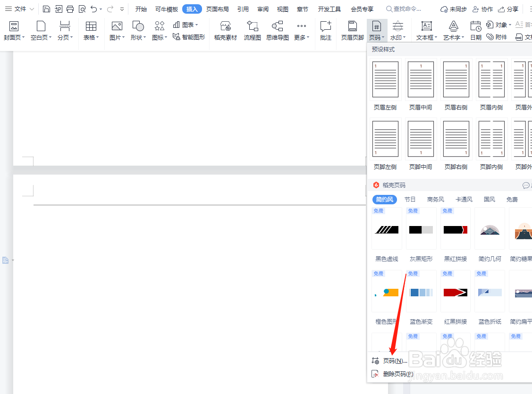The height and width of the screenshot is (394, 532).
Task: Click the Save icon in quick toolbar
Action: pos(46,9)
